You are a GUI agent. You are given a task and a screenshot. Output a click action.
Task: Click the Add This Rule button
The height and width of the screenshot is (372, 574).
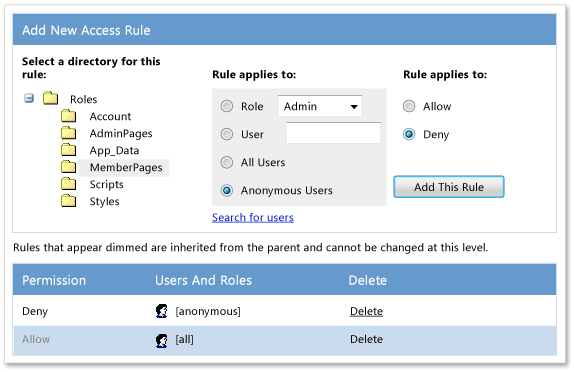pos(449,187)
